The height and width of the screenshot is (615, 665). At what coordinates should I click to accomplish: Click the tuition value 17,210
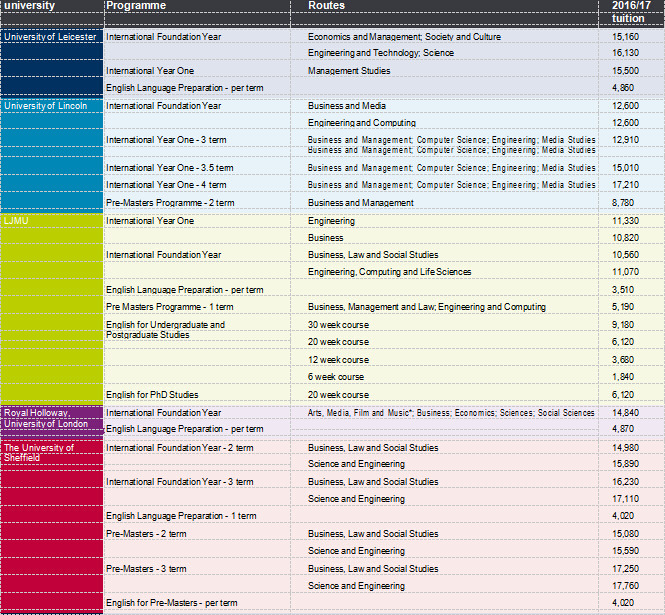pyautogui.click(x=625, y=185)
